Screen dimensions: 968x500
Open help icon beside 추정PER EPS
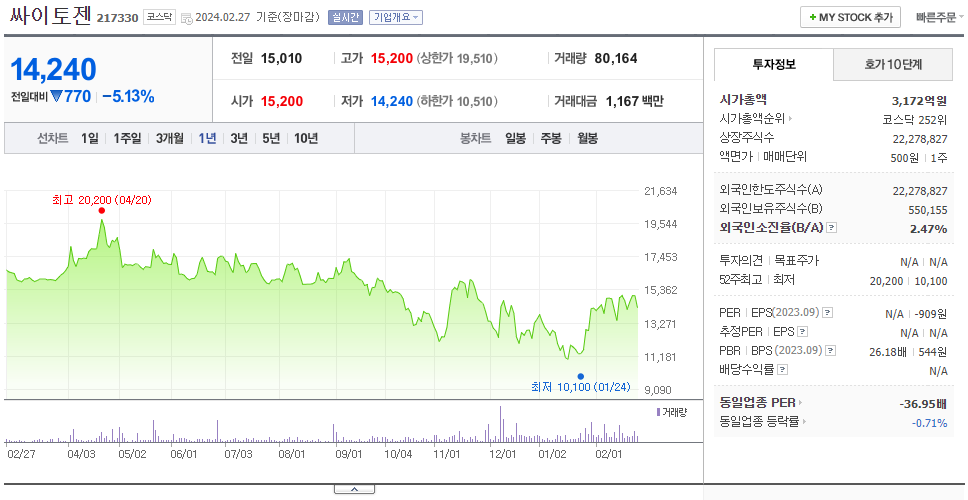(802, 332)
